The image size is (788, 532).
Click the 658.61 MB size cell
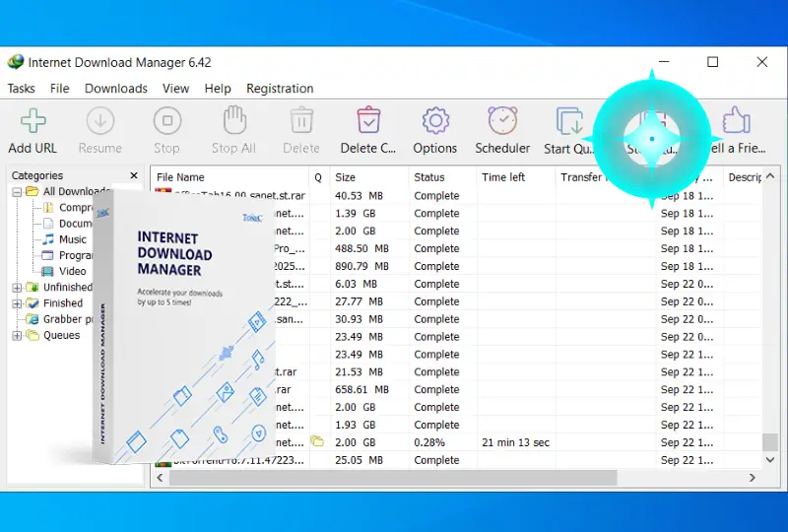pos(361,389)
